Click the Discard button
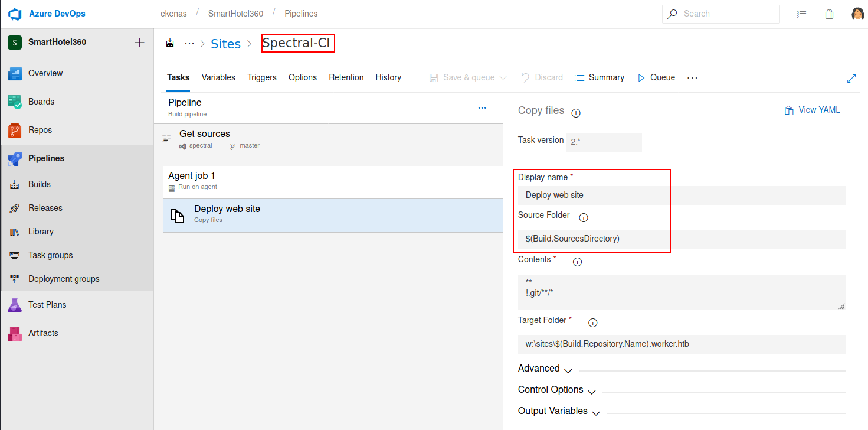This screenshot has width=868, height=430. pos(542,77)
